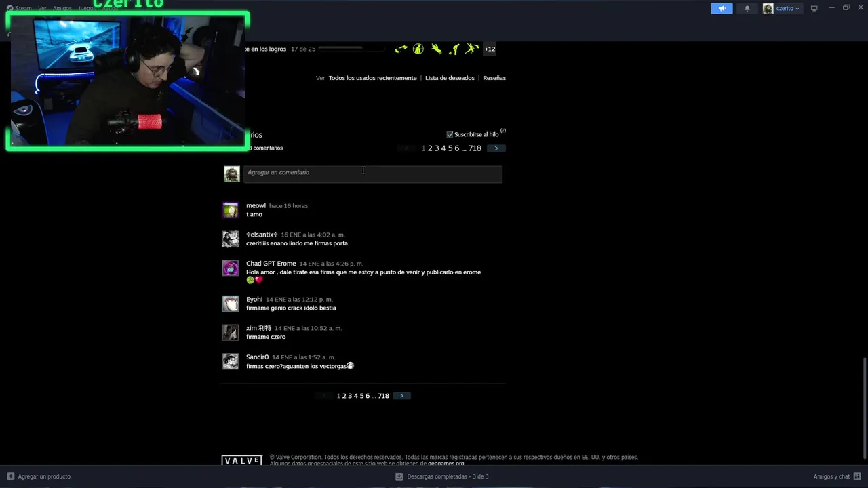Click comment text 't amo'
Image resolution: width=868 pixels, height=488 pixels.
tap(254, 214)
